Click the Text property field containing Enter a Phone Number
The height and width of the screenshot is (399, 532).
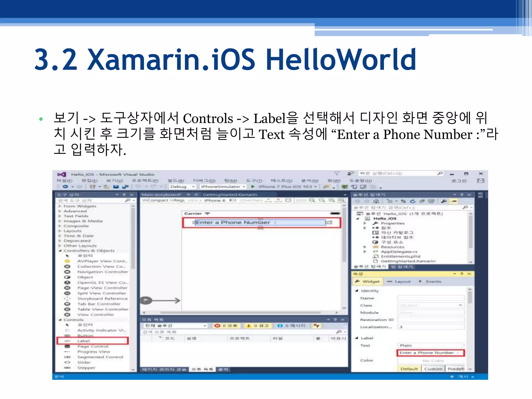point(431,353)
